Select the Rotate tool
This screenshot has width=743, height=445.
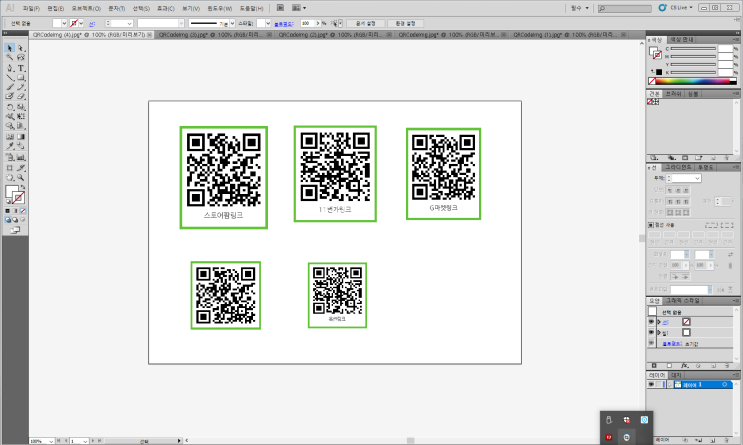[9, 107]
